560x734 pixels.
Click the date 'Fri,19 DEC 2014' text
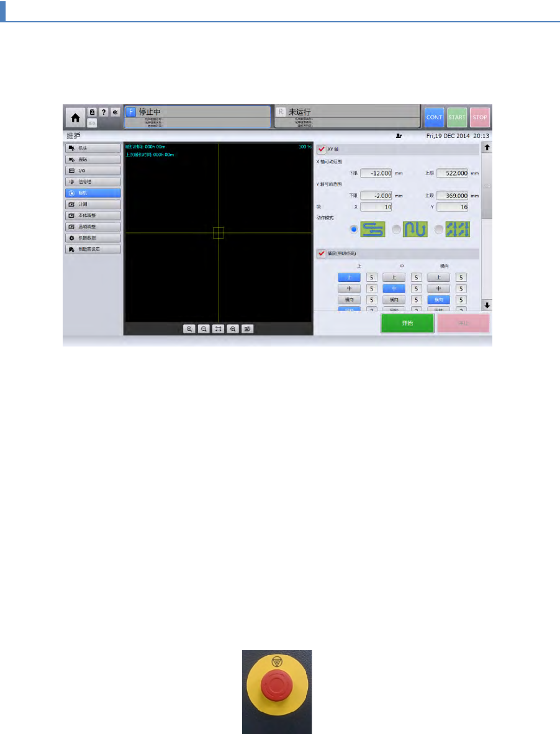(x=448, y=136)
